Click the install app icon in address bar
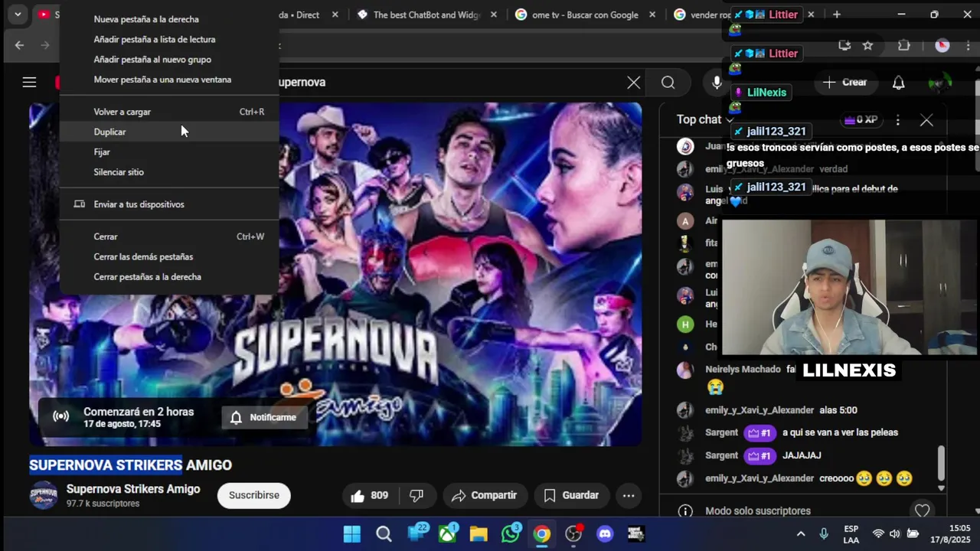Screen dimensions: 980x551 pos(844,45)
